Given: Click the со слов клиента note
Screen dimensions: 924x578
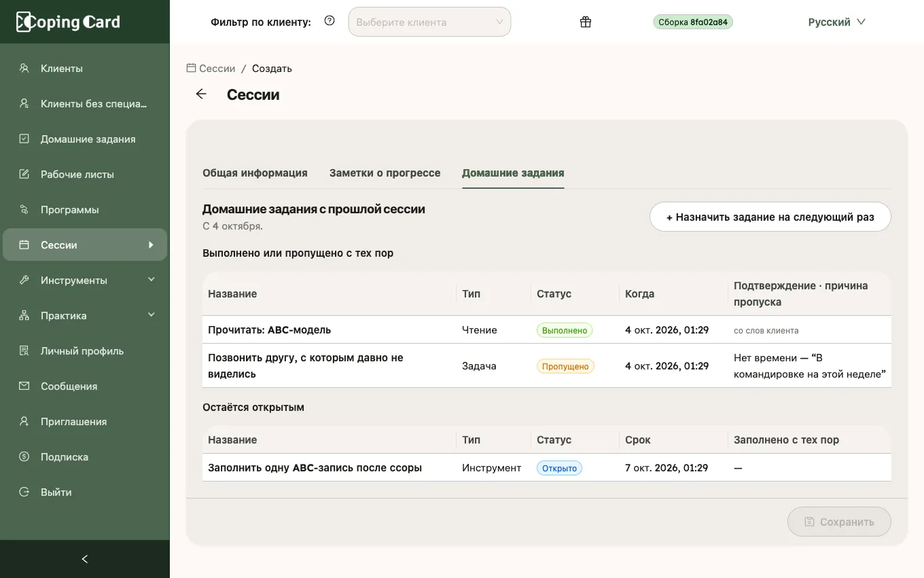Looking at the screenshot, I should click(766, 331).
